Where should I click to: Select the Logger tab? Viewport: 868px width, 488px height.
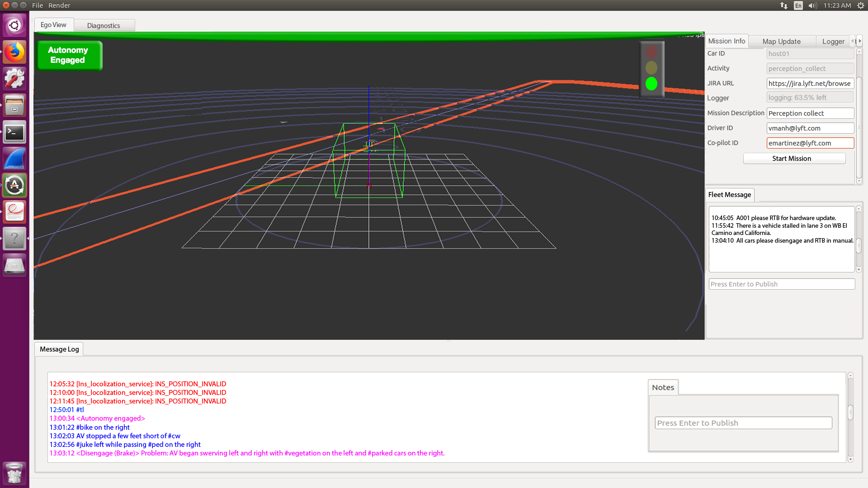(x=833, y=42)
